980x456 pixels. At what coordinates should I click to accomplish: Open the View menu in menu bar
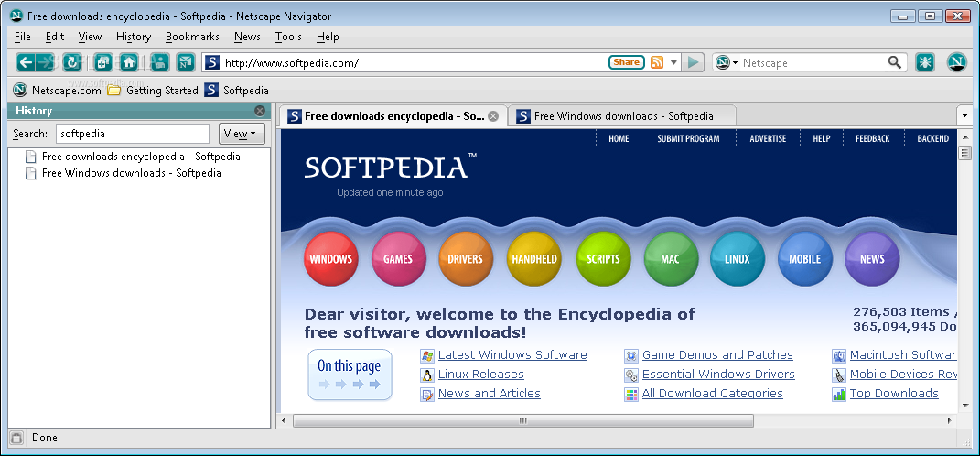(x=90, y=37)
